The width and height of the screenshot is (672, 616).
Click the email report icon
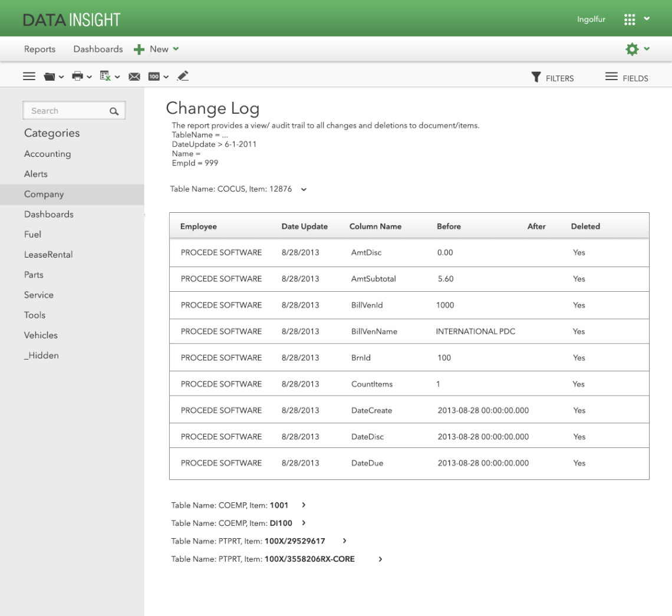coord(134,76)
